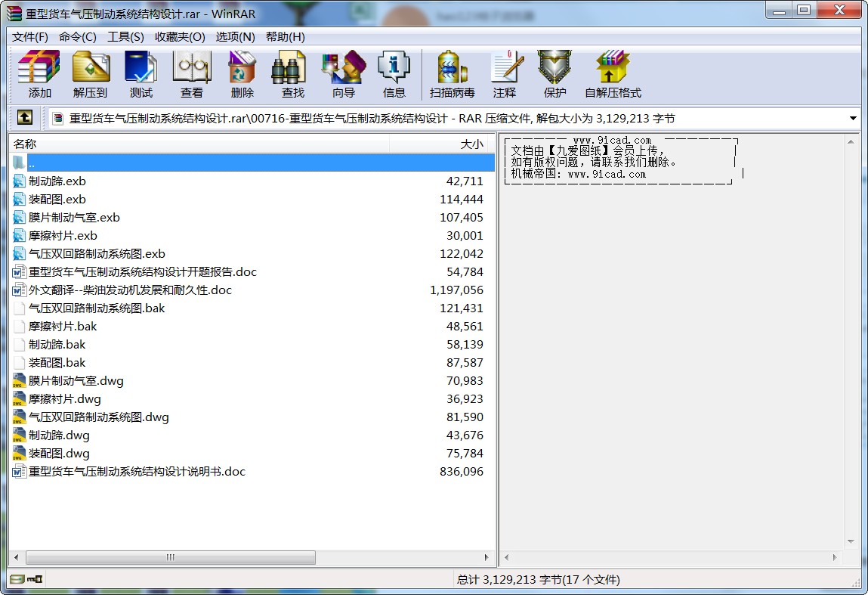
Task: Click the file list horizontal scrollbar thumb
Action: point(171,558)
